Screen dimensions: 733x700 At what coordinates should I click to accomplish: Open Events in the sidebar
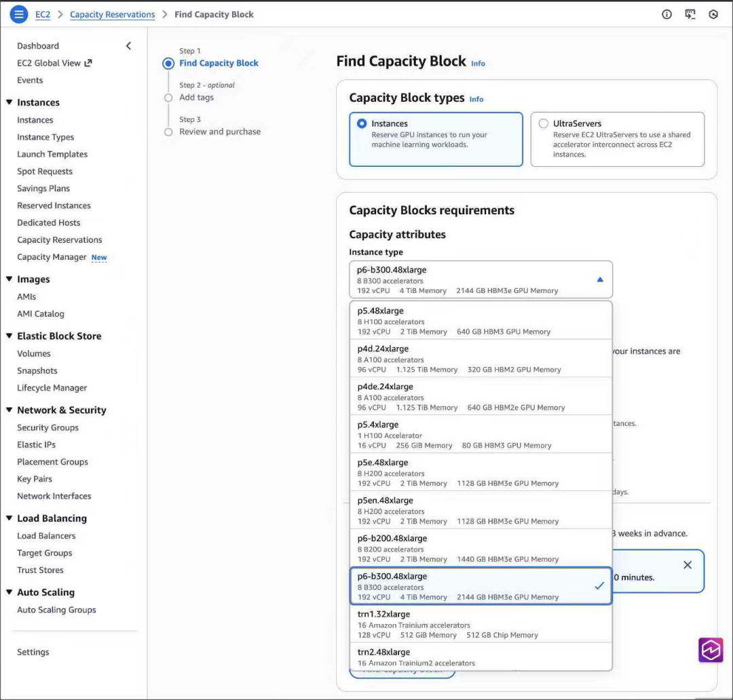tap(30, 80)
